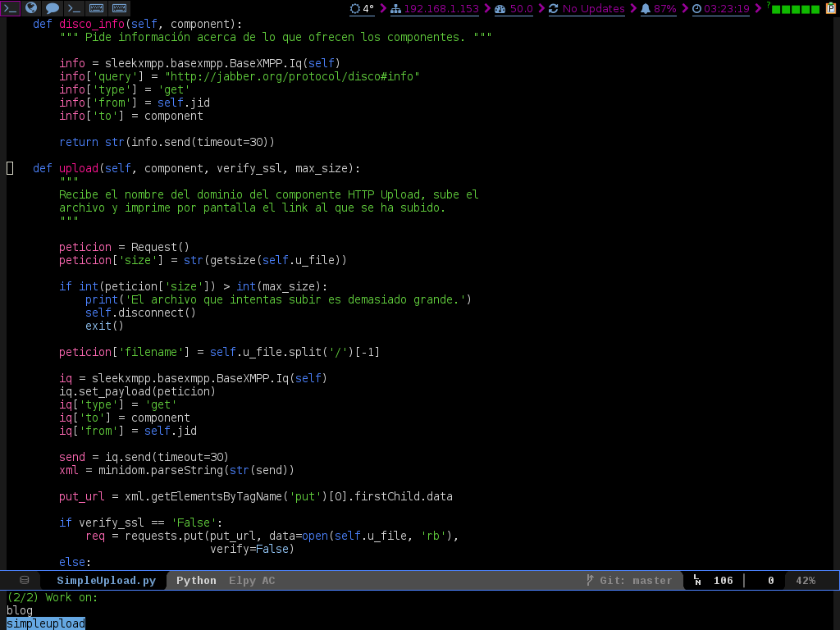This screenshot has width=840, height=630.
Task: Click the put_url assignment line
Action: 256,496
